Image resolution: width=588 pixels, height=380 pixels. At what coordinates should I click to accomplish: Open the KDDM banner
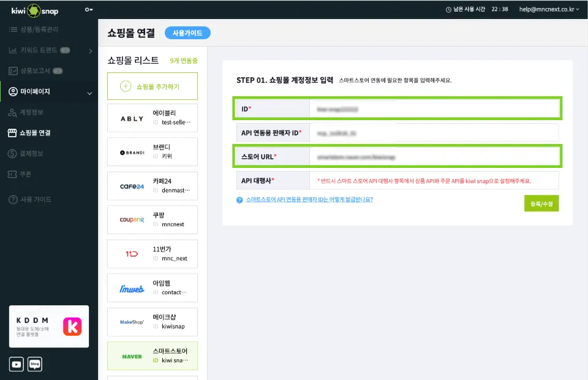(49, 326)
